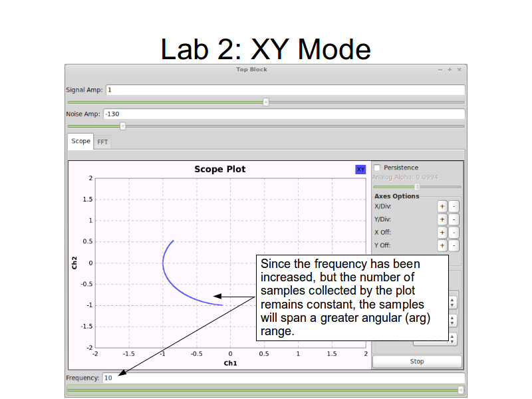Image resolution: width=532 pixels, height=399 pixels.
Task: Open the middle dropdown right of the annotation box
Action: tap(453, 321)
